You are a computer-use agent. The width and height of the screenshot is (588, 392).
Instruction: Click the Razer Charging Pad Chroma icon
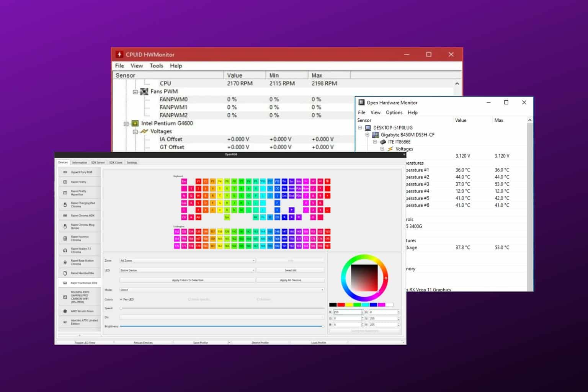65,205
